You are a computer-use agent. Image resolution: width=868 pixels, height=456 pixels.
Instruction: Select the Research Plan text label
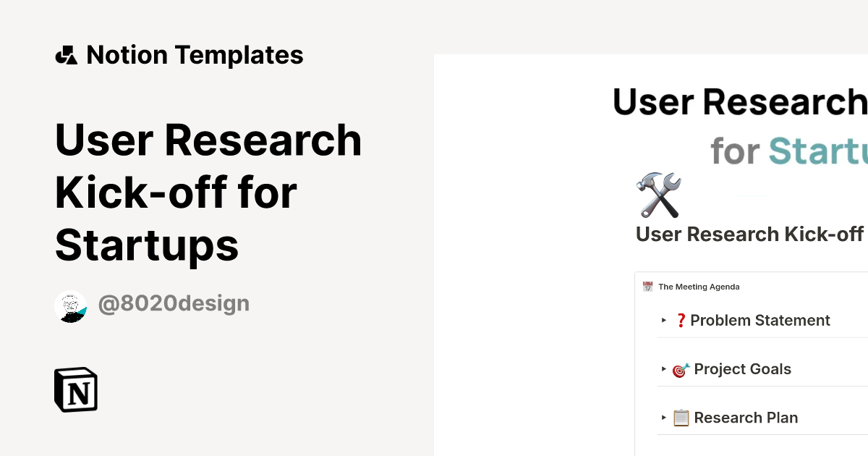[x=746, y=418]
